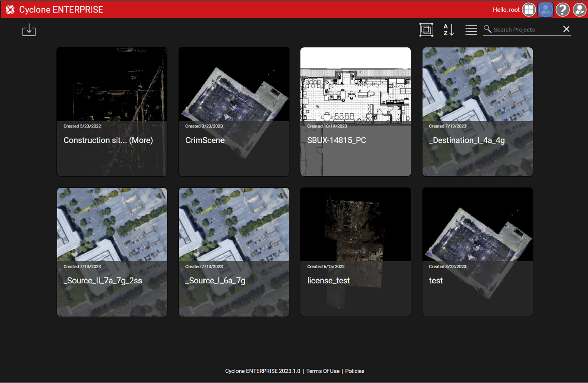Image resolution: width=588 pixels, height=383 pixels.
Task: Select the _Destination_I_4a_4g project
Action: click(477, 111)
